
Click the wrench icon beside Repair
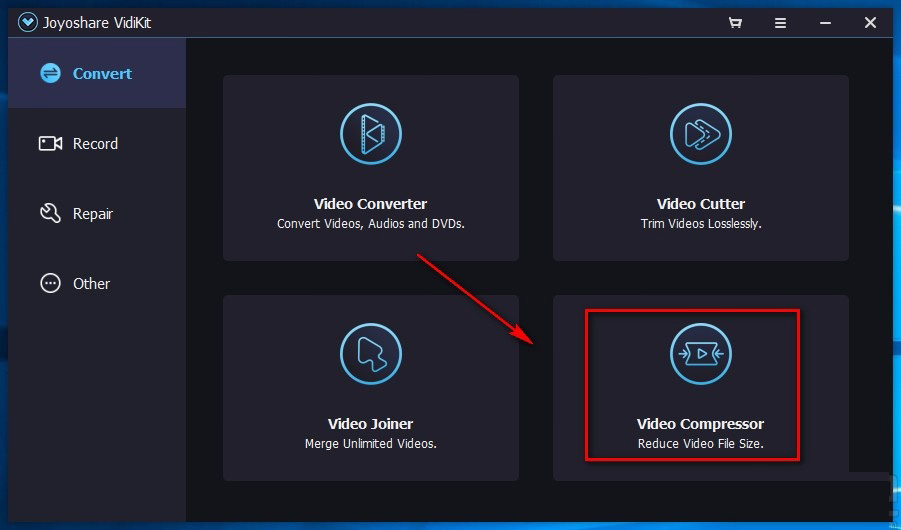coord(50,214)
